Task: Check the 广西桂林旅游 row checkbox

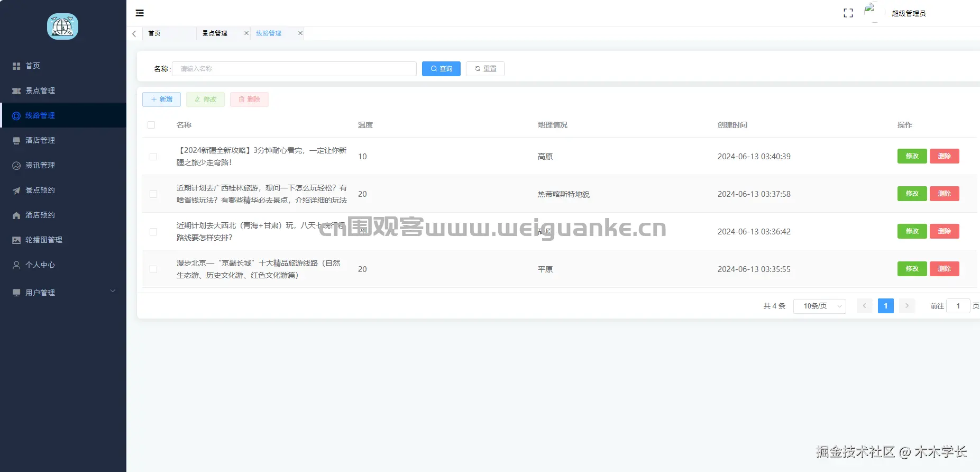Action: [x=153, y=194]
